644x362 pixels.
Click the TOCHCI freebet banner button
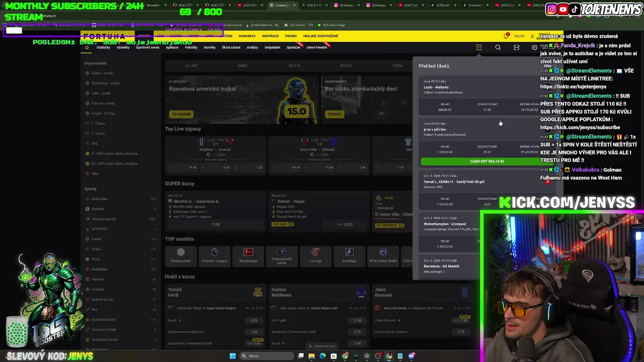tap(335, 114)
